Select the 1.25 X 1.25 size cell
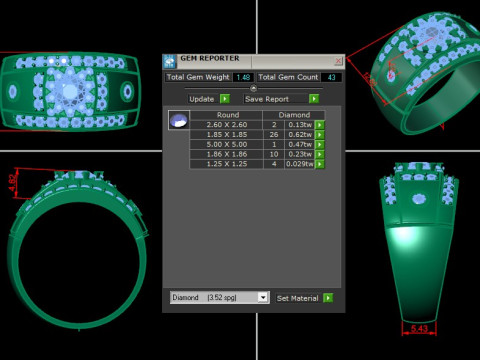Screen dimensions: 480x360 (226, 164)
